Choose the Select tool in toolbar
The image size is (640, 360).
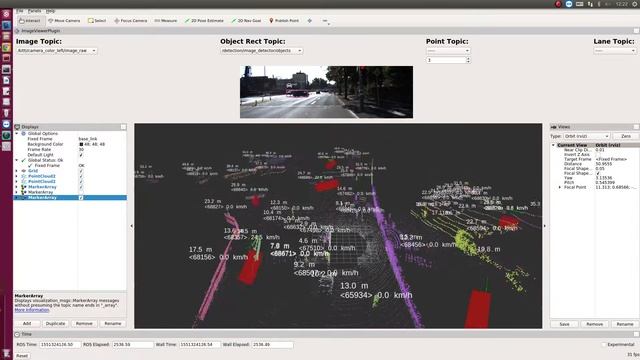[x=97, y=20]
